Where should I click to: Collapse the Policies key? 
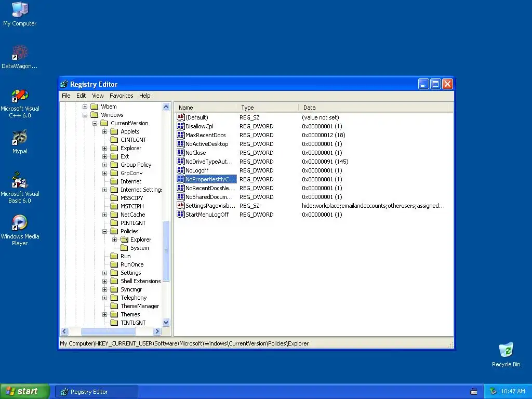(x=104, y=231)
